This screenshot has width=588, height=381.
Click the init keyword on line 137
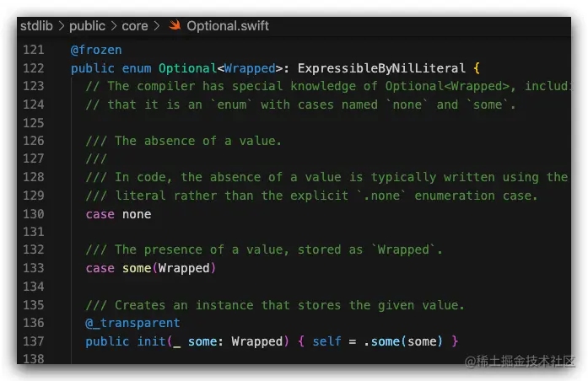coord(151,341)
